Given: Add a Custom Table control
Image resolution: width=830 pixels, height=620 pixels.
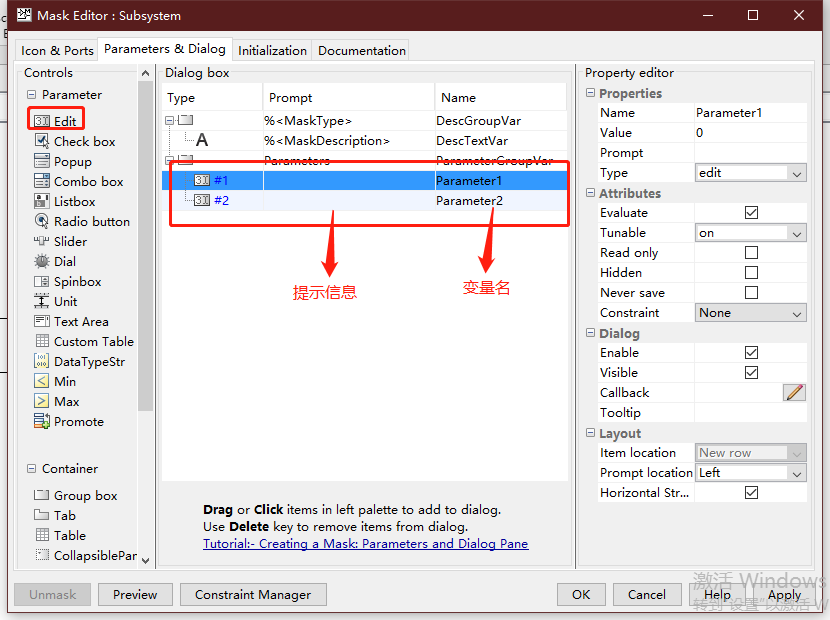Looking at the screenshot, I should click(x=84, y=342).
